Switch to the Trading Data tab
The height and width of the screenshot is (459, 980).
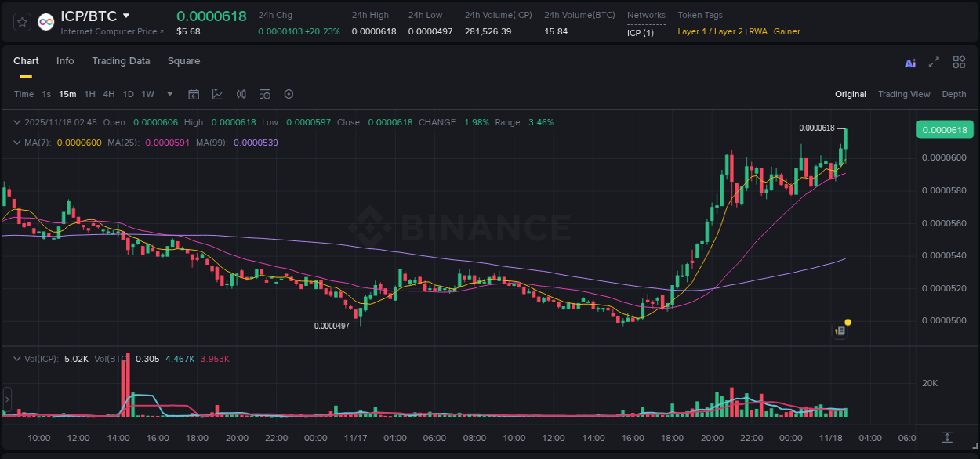coord(121,61)
